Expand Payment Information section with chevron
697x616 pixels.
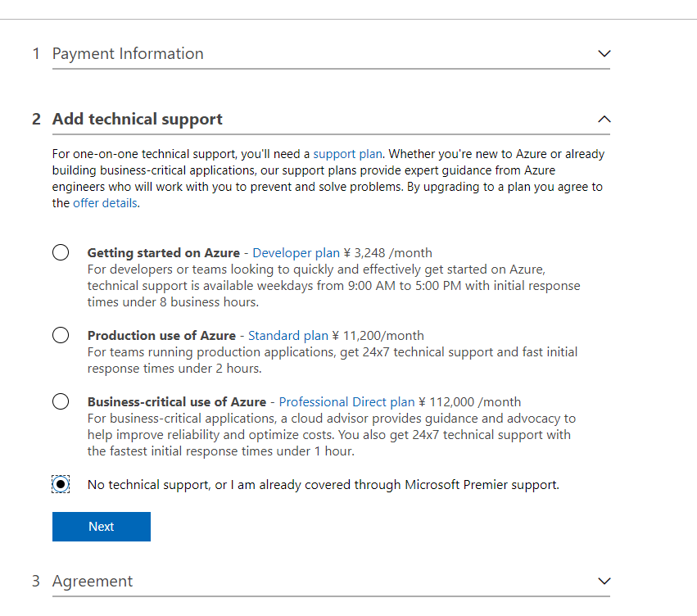(604, 54)
